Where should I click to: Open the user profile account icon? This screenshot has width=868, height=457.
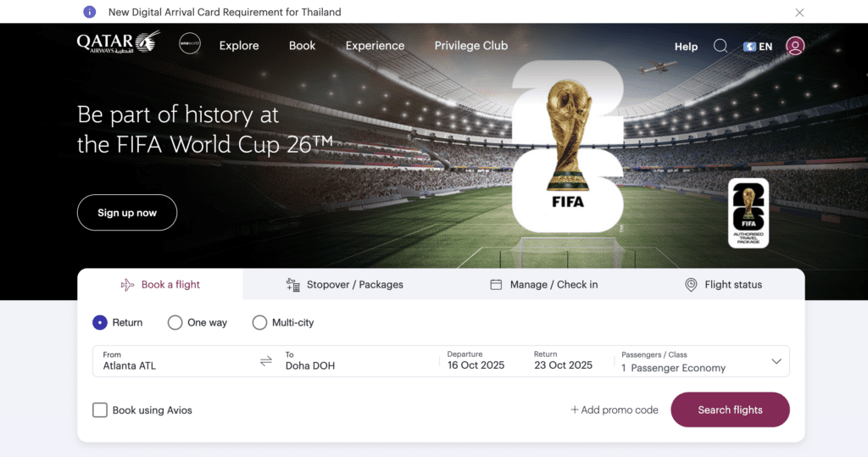[x=795, y=46]
